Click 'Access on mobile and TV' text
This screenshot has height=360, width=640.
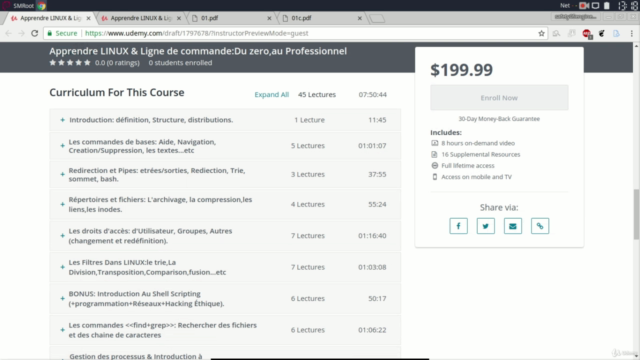[x=476, y=177]
